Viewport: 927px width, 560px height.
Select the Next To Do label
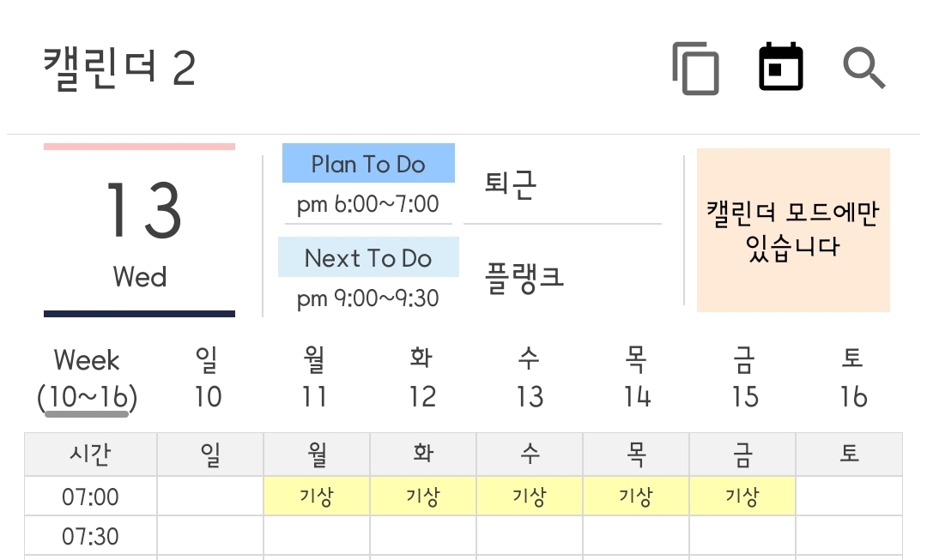pyautogui.click(x=368, y=257)
